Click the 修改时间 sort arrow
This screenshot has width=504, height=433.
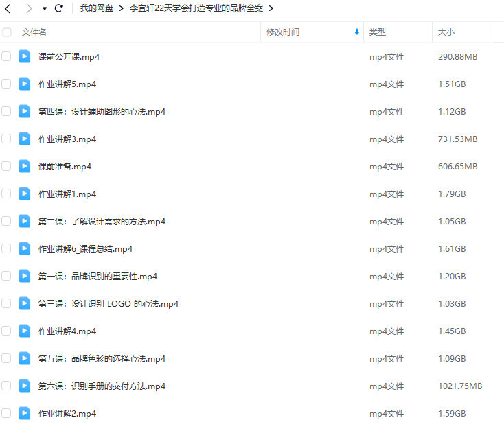(356, 32)
